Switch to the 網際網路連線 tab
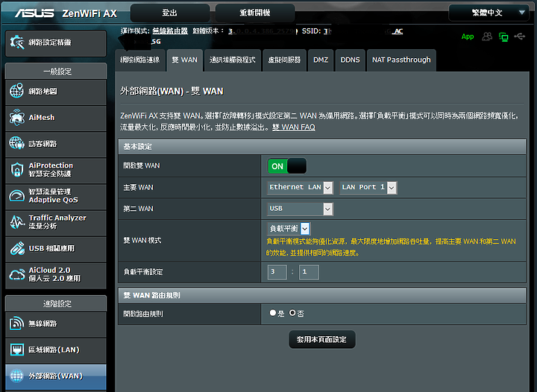This screenshot has height=392, width=537. 140,60
